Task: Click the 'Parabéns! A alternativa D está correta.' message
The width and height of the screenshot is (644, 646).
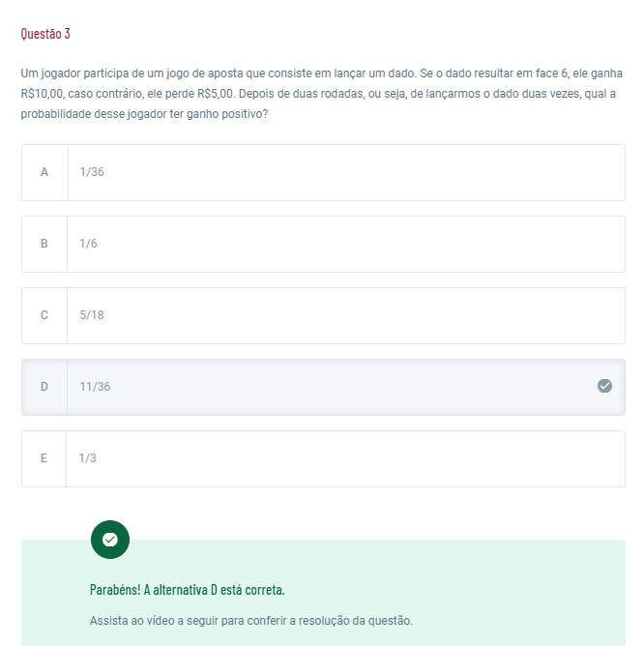Action: [187, 589]
